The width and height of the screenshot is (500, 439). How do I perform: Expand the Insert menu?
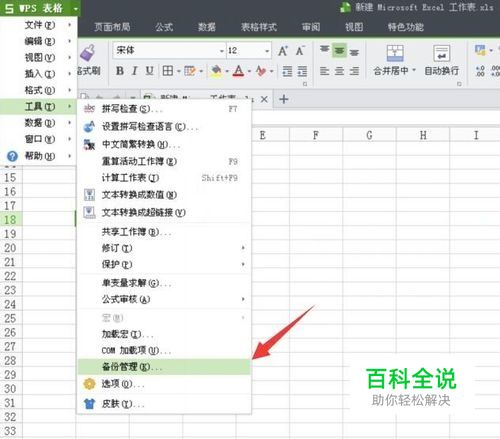[39, 74]
